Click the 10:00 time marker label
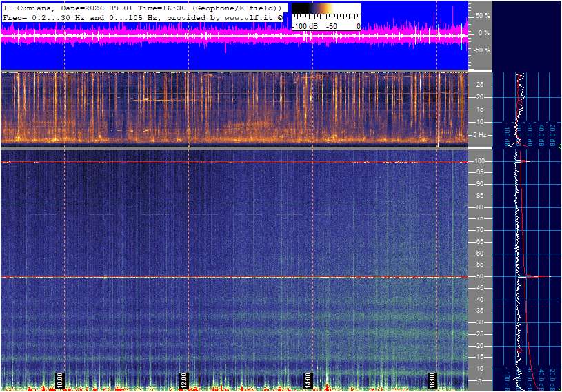This screenshot has height=392, width=562. [x=59, y=380]
